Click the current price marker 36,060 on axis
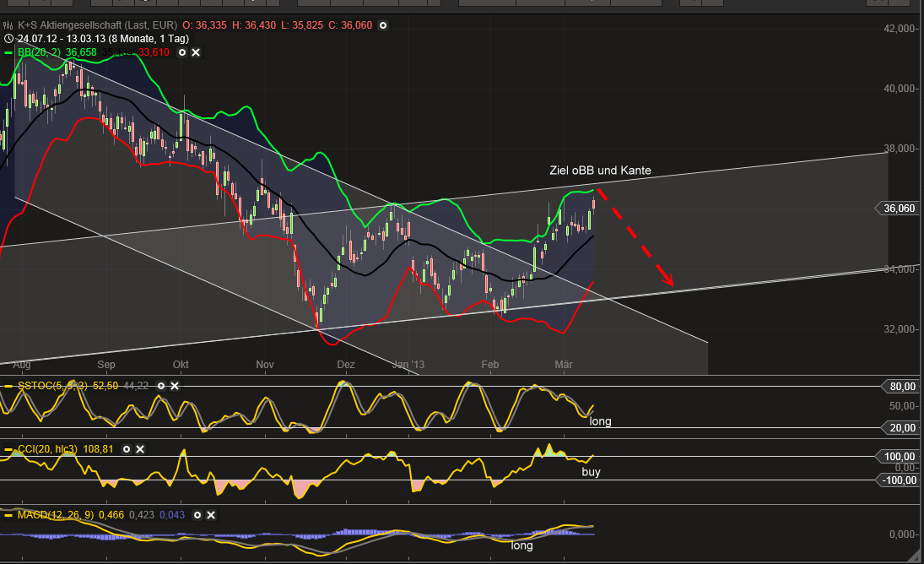Viewport: 924px width, 564px height. (898, 209)
